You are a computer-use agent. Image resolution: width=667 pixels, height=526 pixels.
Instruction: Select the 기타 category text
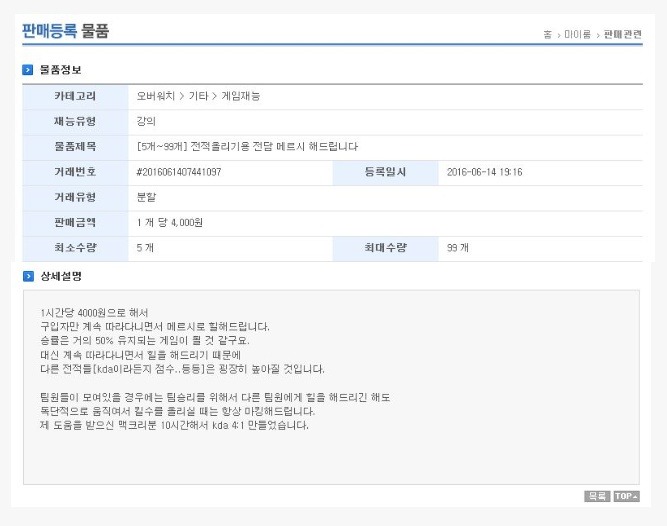(x=198, y=96)
